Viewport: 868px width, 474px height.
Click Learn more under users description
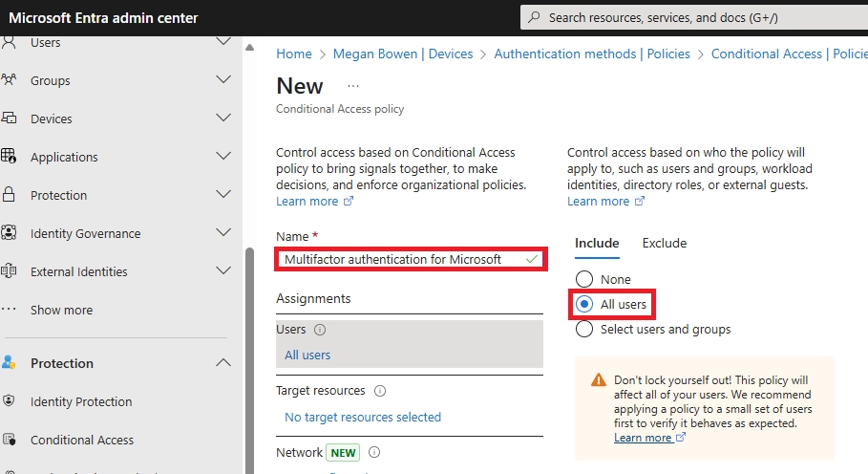[x=599, y=201]
